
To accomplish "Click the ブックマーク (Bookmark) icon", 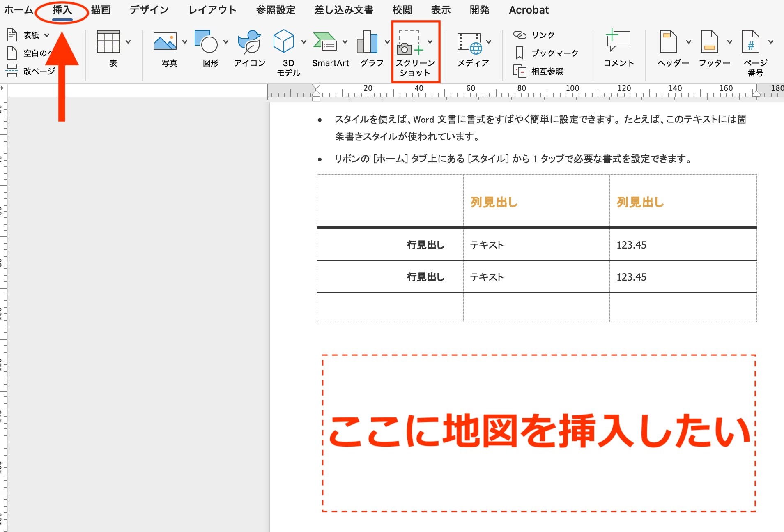I will click(520, 53).
